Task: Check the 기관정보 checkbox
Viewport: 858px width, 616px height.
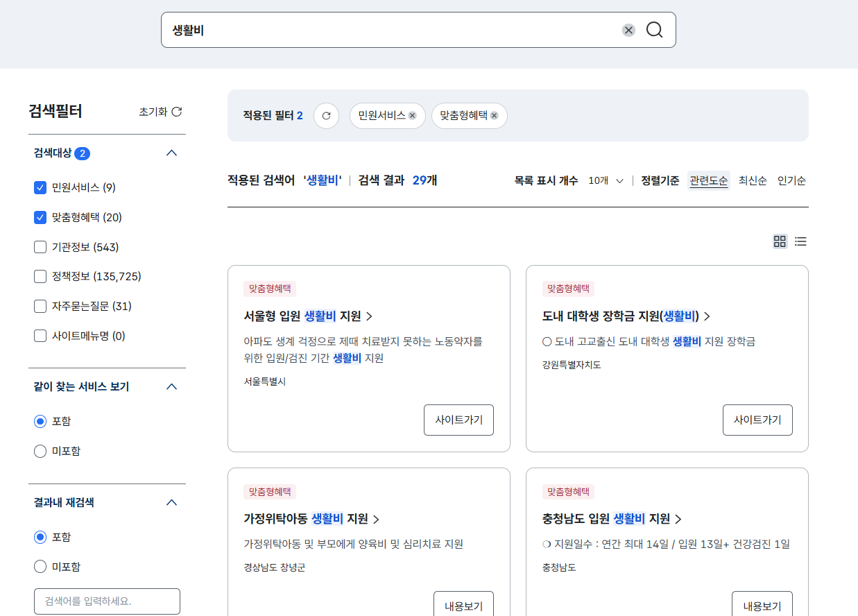Action: [x=40, y=247]
